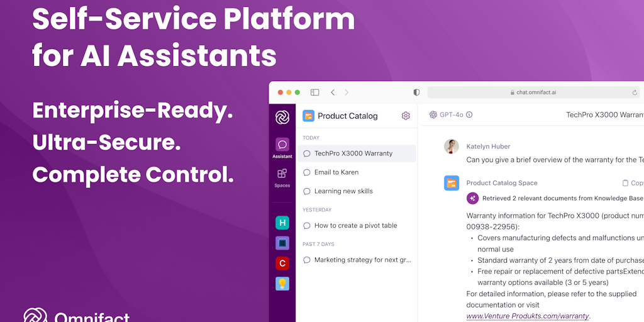Select the red C space icon
Viewport: 644px width, 322px height.
[x=282, y=264]
